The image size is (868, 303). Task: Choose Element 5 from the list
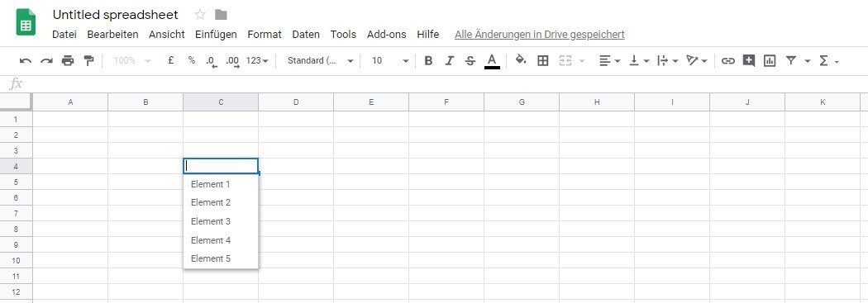(x=221, y=258)
